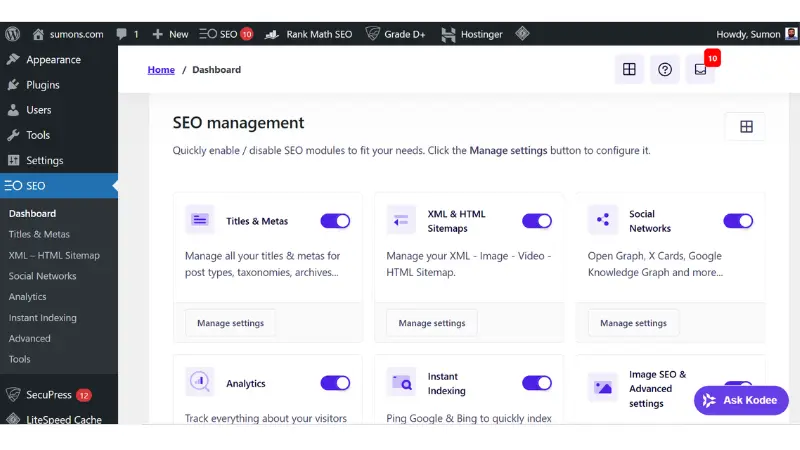Image resolution: width=800 pixels, height=450 pixels.
Task: Click the Instant Indexing card icon
Action: pyautogui.click(x=401, y=382)
